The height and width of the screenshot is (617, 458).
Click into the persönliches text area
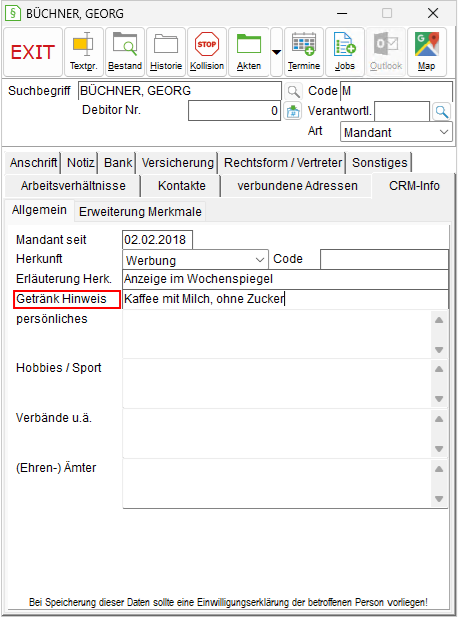pos(277,334)
